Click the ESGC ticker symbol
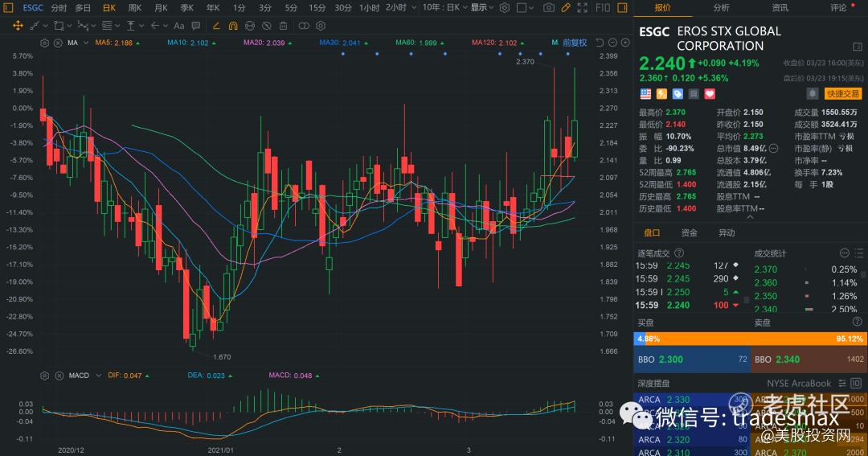 (x=33, y=8)
